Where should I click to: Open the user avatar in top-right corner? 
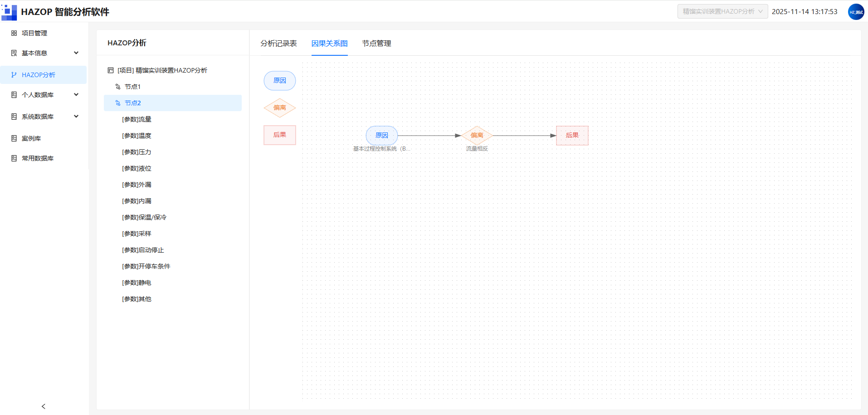pyautogui.click(x=856, y=12)
